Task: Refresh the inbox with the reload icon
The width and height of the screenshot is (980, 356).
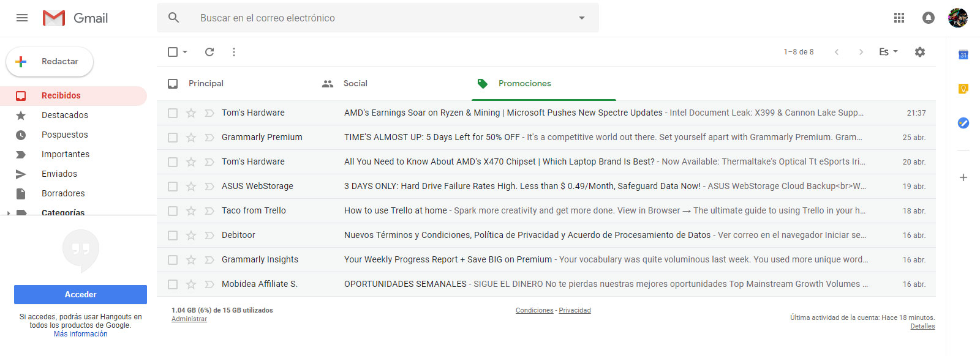Action: (209, 52)
